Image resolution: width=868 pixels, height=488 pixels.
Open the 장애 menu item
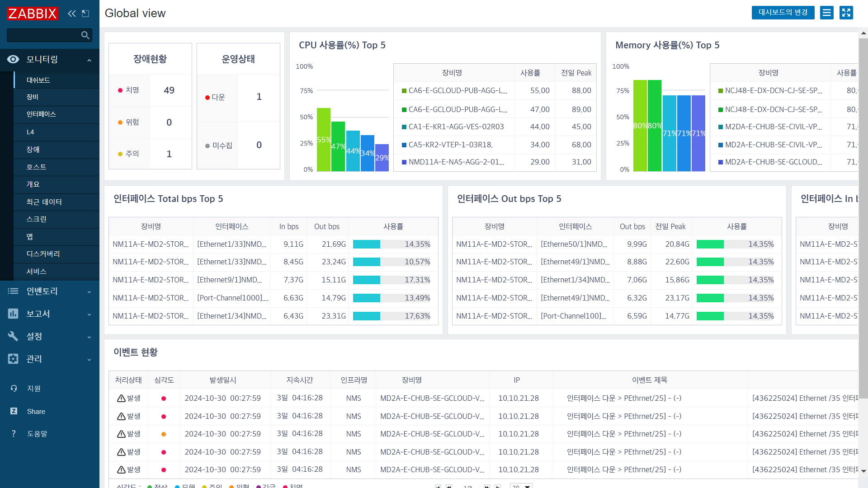click(x=57, y=150)
